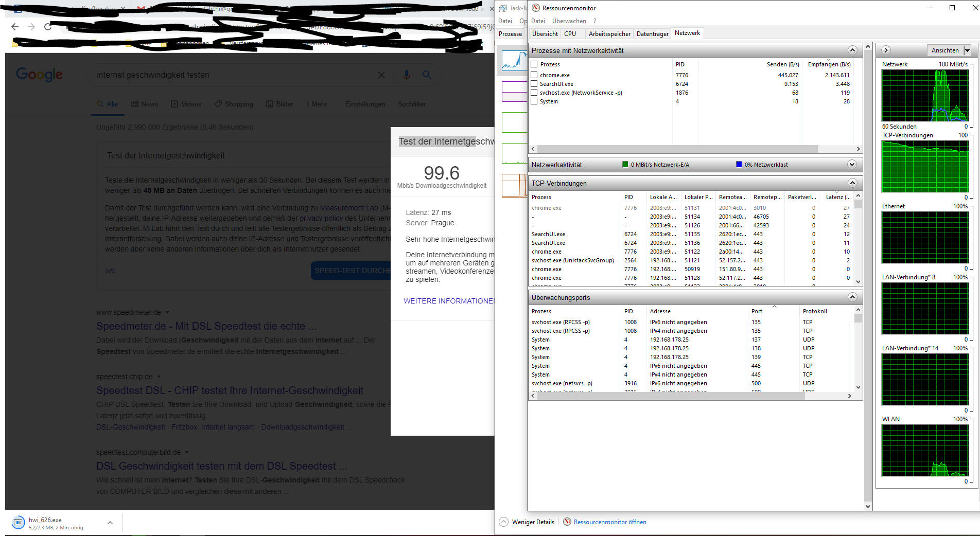This screenshot has width=980, height=536.
Task: Open the hwi_626.exe download options chevron
Action: click(110, 523)
